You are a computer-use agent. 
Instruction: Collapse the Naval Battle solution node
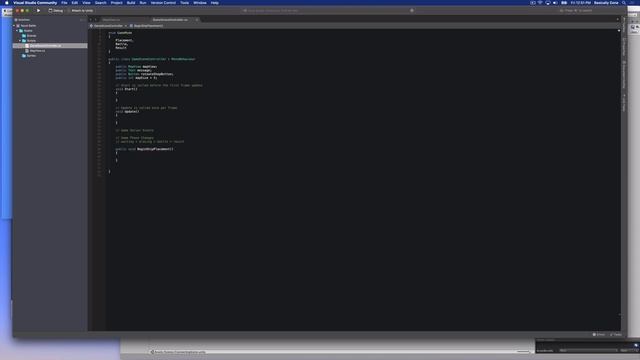click(x=14, y=26)
